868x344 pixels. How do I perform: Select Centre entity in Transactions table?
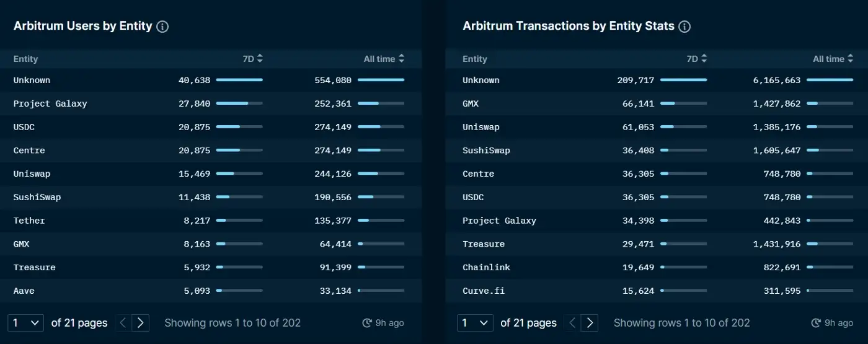point(479,174)
